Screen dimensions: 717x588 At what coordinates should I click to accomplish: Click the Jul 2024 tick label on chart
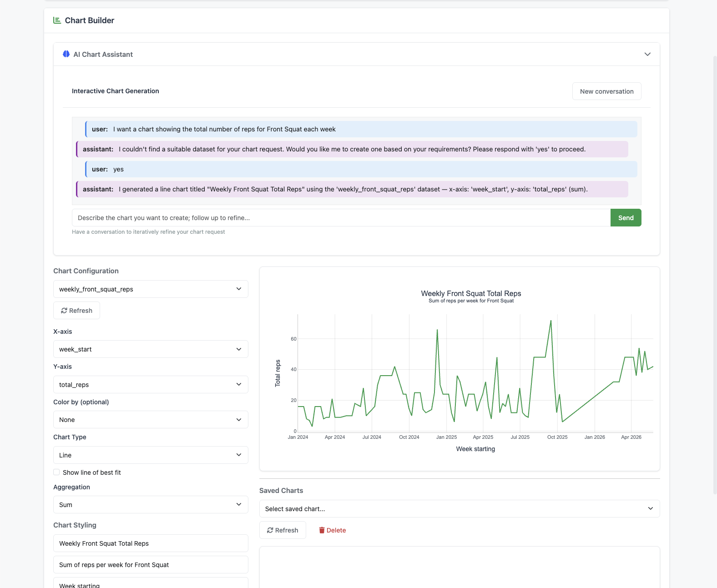click(372, 437)
